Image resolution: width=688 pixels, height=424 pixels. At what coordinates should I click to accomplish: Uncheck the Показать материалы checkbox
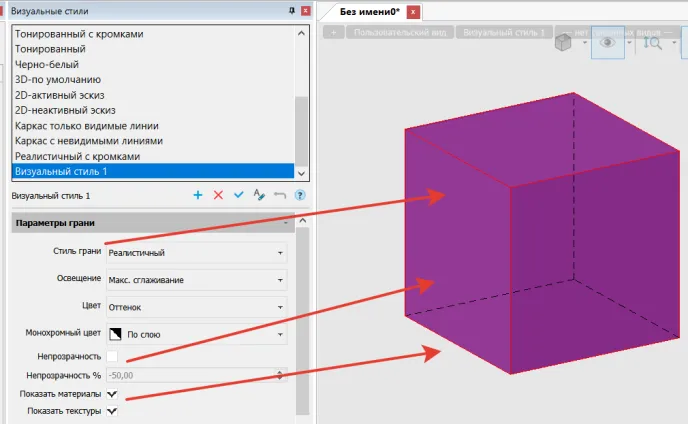click(x=113, y=394)
